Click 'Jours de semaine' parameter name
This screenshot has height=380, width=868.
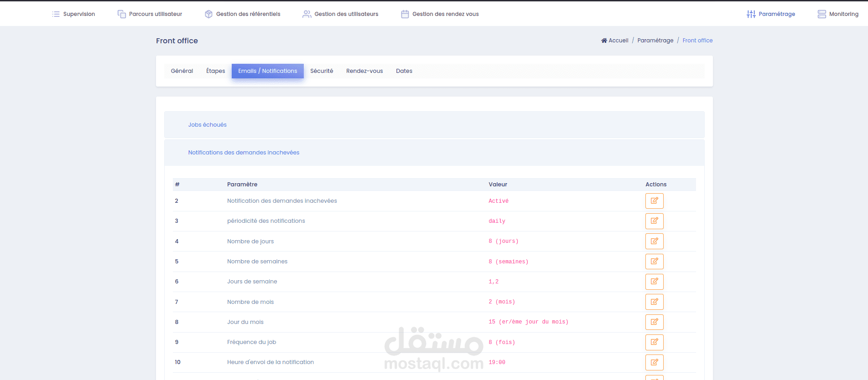point(252,282)
